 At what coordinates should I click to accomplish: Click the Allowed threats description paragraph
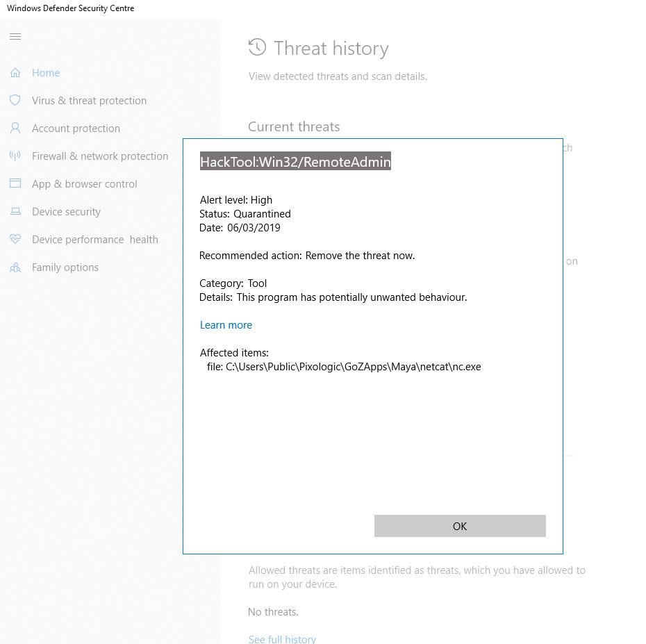point(417,577)
